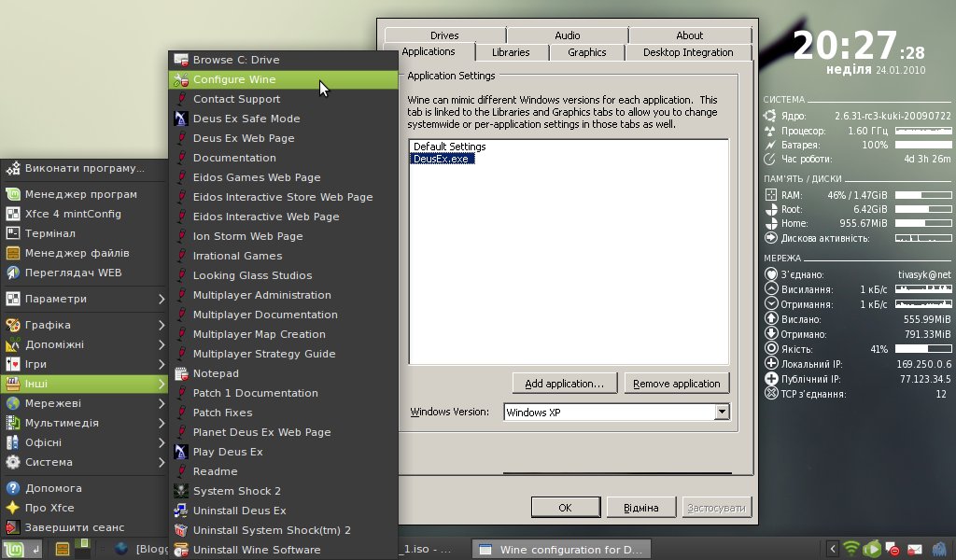
Task: Open Менеджер файлів menu entry
Action: [84, 253]
